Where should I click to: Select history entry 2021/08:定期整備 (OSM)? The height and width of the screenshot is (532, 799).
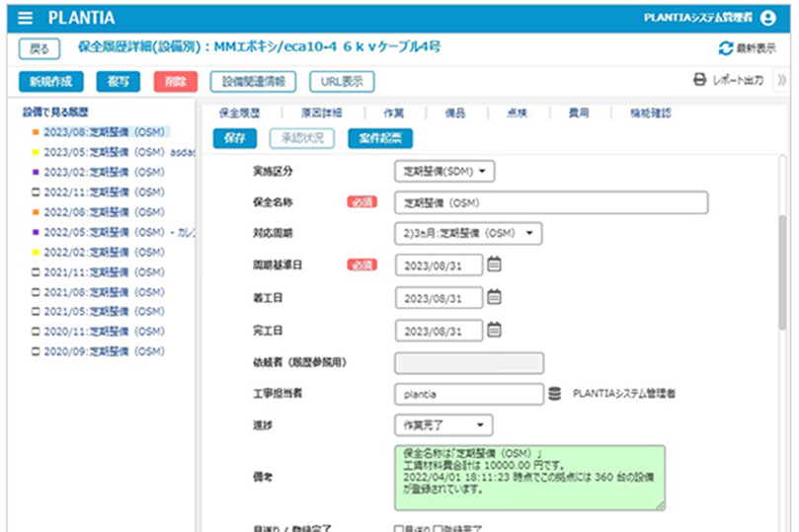[x=105, y=292]
